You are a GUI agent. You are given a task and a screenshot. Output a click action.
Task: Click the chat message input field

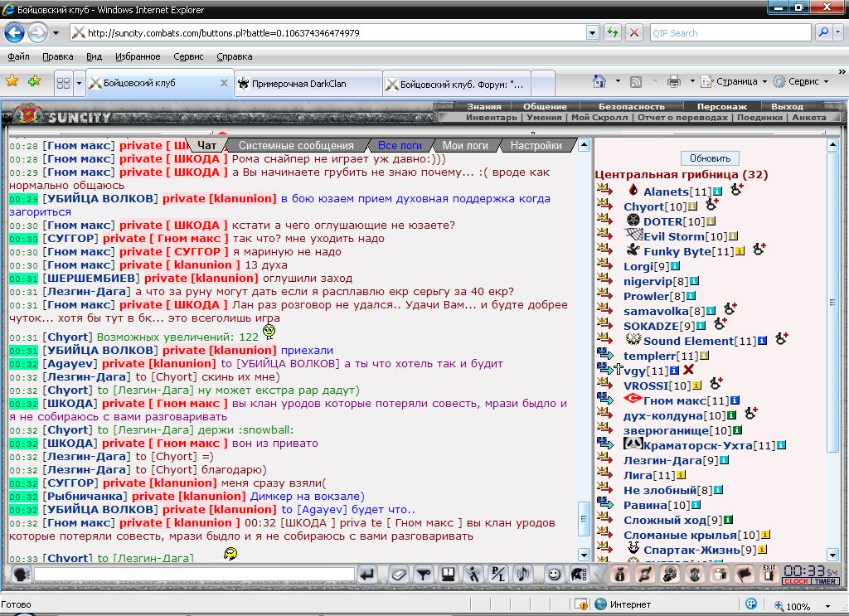pos(193,574)
